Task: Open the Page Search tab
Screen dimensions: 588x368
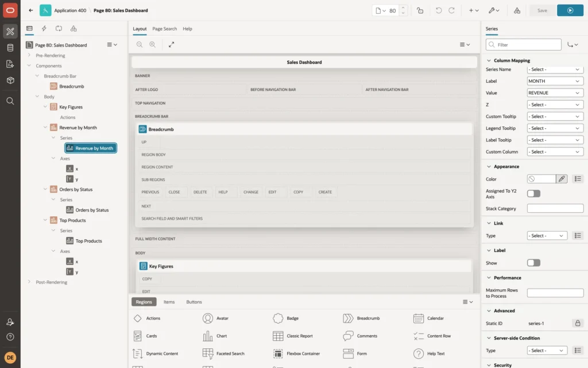Action: click(164, 29)
